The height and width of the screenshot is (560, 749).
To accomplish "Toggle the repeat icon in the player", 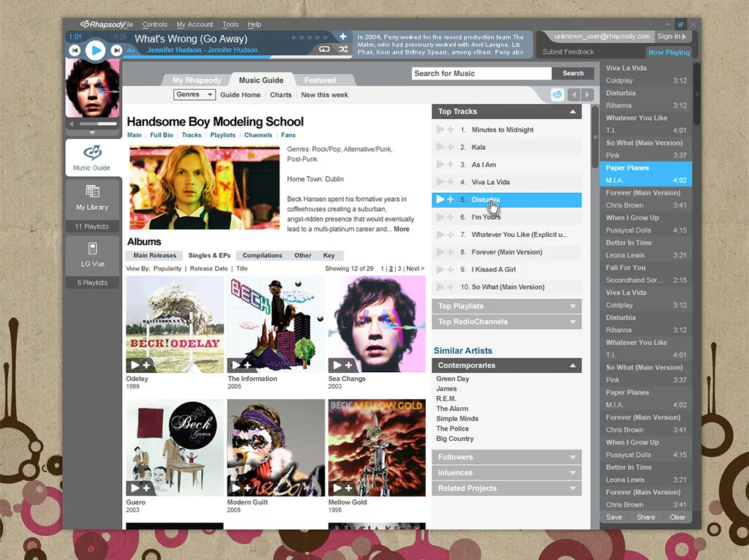I will (324, 49).
